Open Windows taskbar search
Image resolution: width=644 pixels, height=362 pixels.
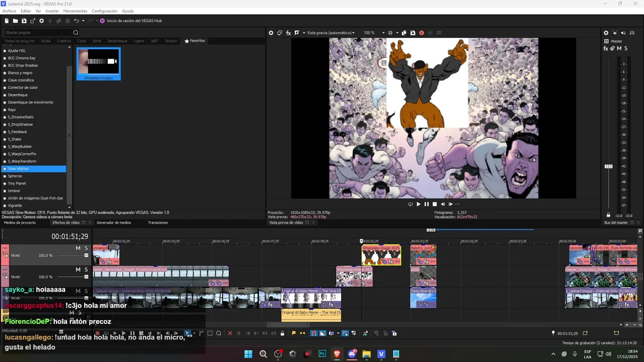pos(263,354)
